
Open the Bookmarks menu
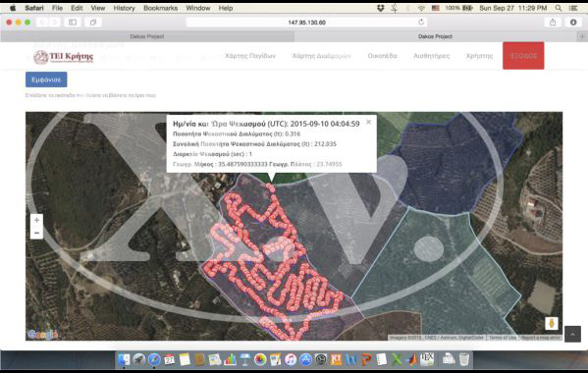pos(161,8)
